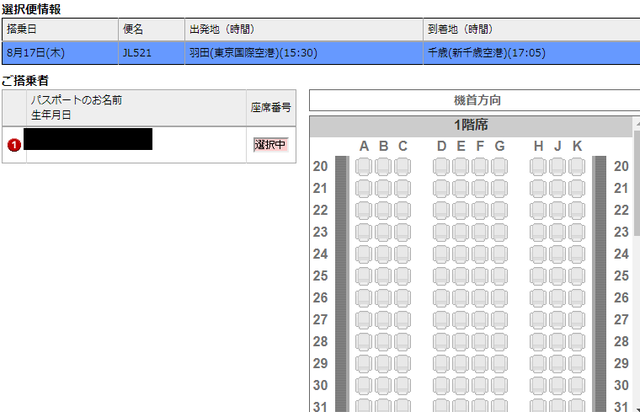This screenshot has height=412, width=640.
Task: Choose seat 21B
Action: point(383,189)
